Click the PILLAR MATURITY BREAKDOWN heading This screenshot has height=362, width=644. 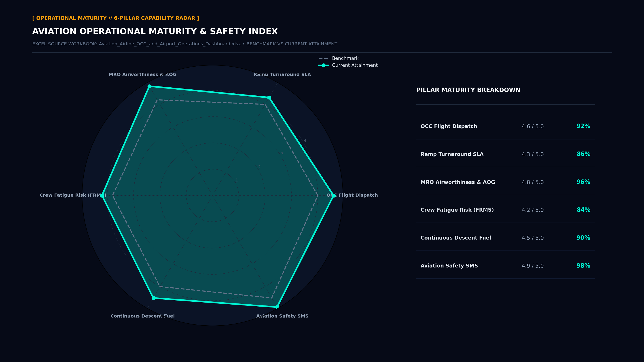468,90
